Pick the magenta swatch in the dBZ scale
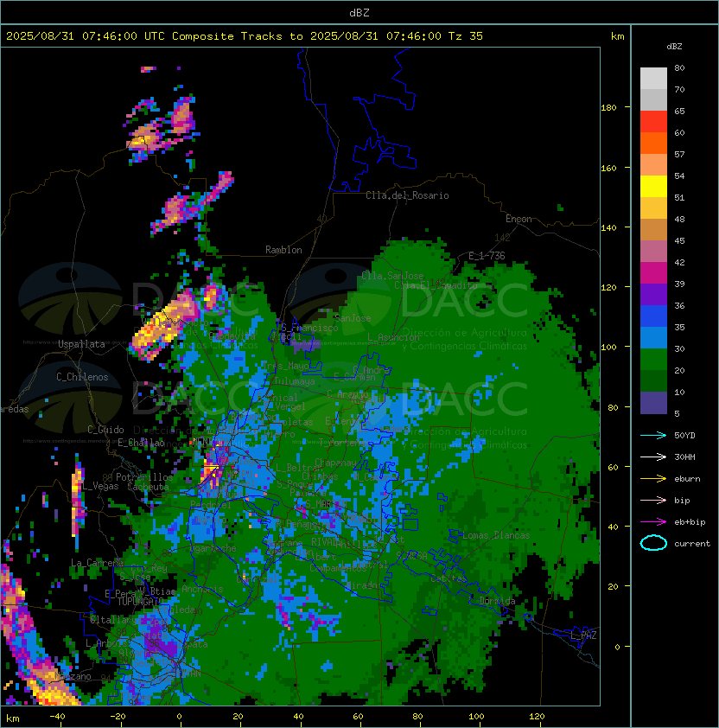Image resolution: width=719 pixels, height=728 pixels. click(653, 273)
